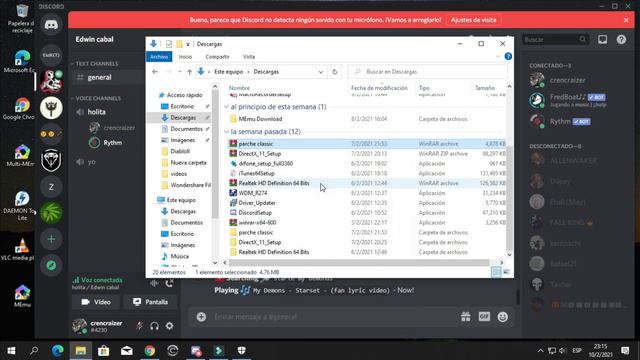Image resolution: width=640 pixels, height=360 pixels.
Task: Toggle headphones deafen in Discord
Action: click(x=154, y=326)
